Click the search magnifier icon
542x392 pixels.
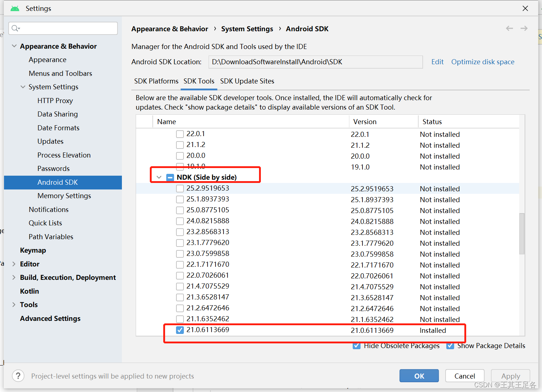coord(15,28)
